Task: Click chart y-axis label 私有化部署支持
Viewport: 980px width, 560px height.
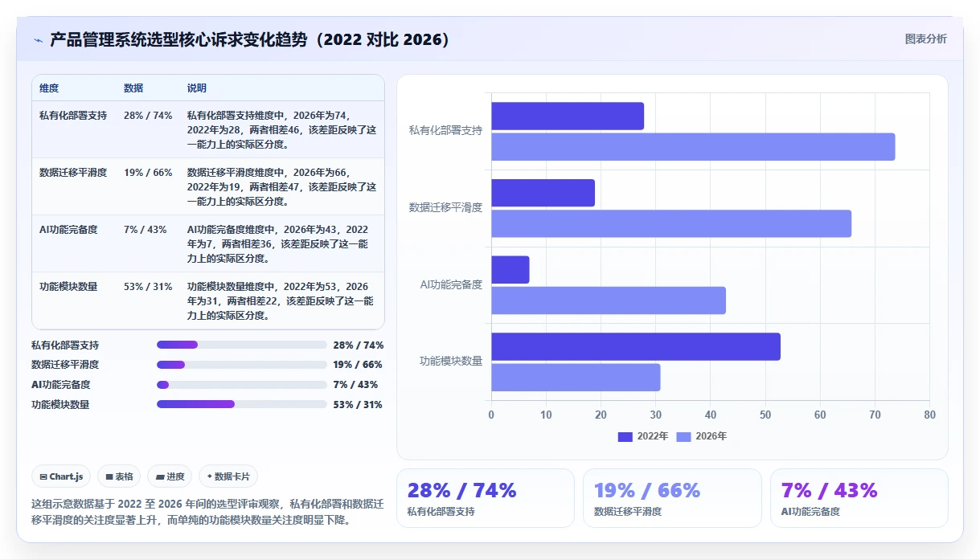Action: (445, 130)
